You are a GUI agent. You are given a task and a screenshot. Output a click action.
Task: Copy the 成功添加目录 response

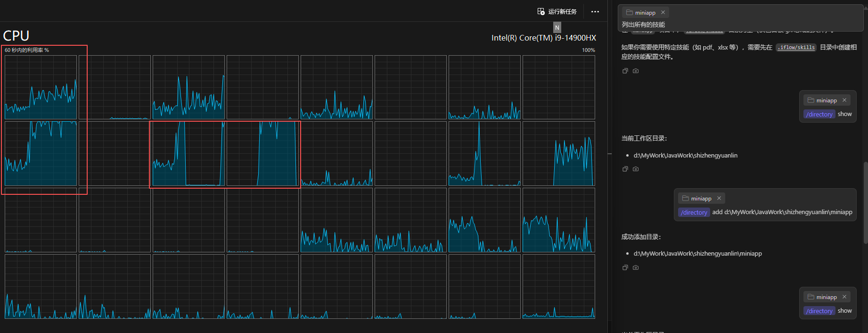click(625, 267)
